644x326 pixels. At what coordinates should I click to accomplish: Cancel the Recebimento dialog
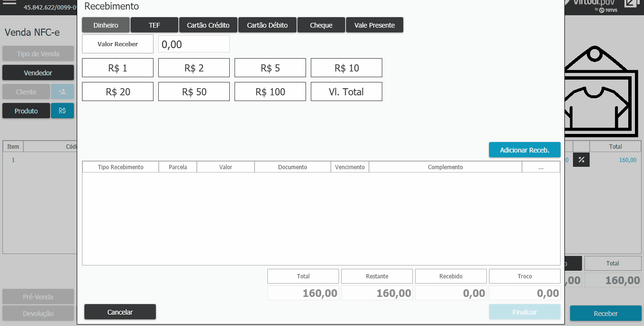pyautogui.click(x=120, y=312)
